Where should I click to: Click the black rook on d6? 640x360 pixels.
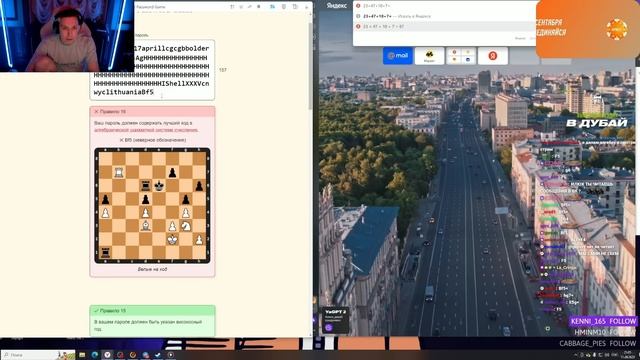click(x=146, y=186)
